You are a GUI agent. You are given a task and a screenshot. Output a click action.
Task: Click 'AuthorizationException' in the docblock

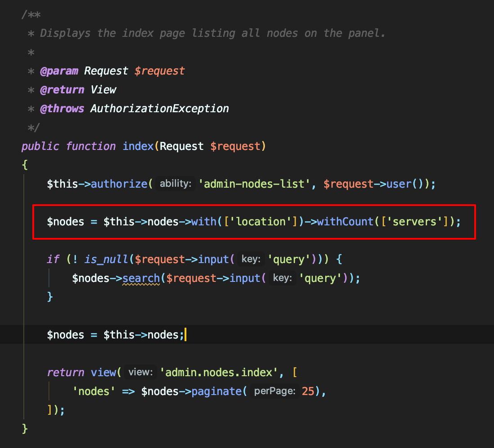click(159, 109)
